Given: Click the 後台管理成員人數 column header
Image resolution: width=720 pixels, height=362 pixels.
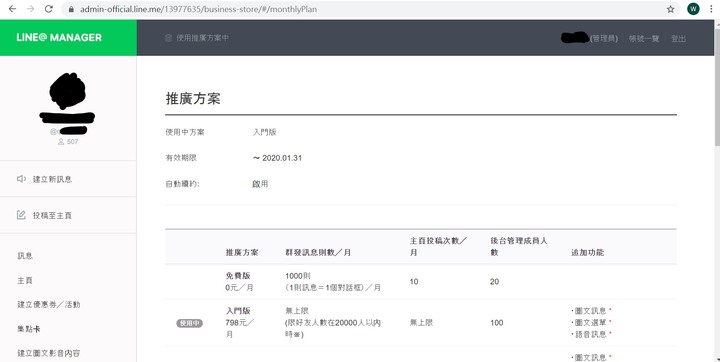Looking at the screenshot, I should [519, 247].
